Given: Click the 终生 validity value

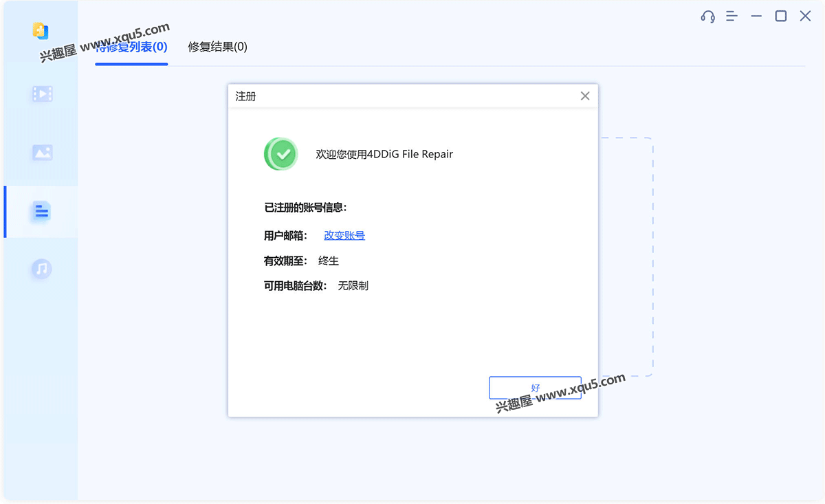Looking at the screenshot, I should point(329,261).
